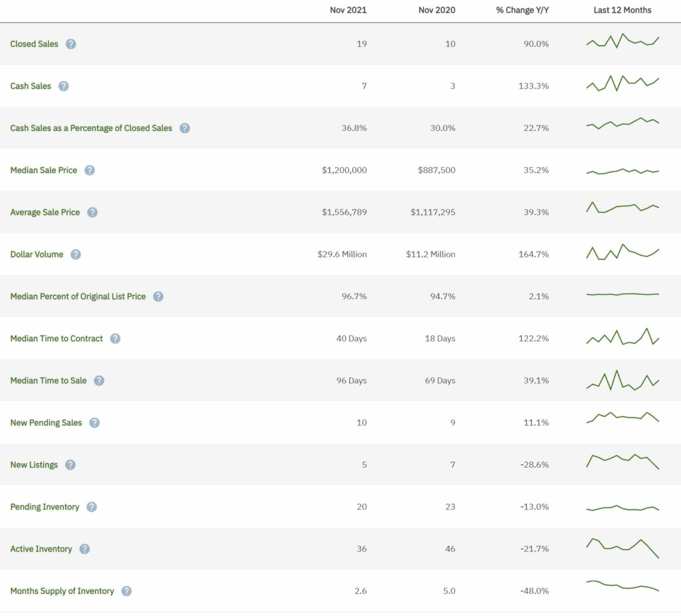Open the Median Percent of Original List Price label
Screen dimensions: 681x616
coord(78,296)
